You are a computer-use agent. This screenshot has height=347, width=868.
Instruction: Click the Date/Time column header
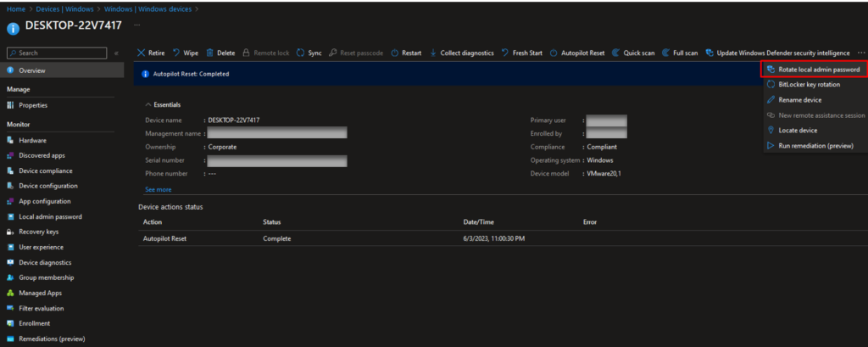pos(479,222)
